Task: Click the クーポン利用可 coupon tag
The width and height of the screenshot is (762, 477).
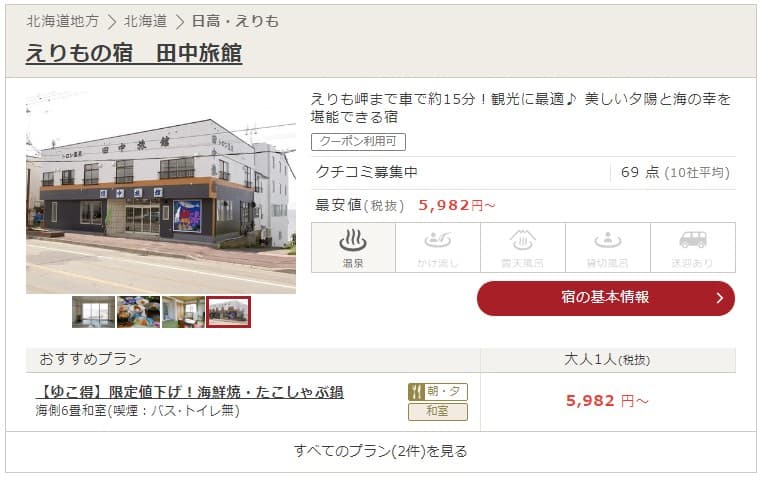Action: pyautogui.click(x=358, y=142)
